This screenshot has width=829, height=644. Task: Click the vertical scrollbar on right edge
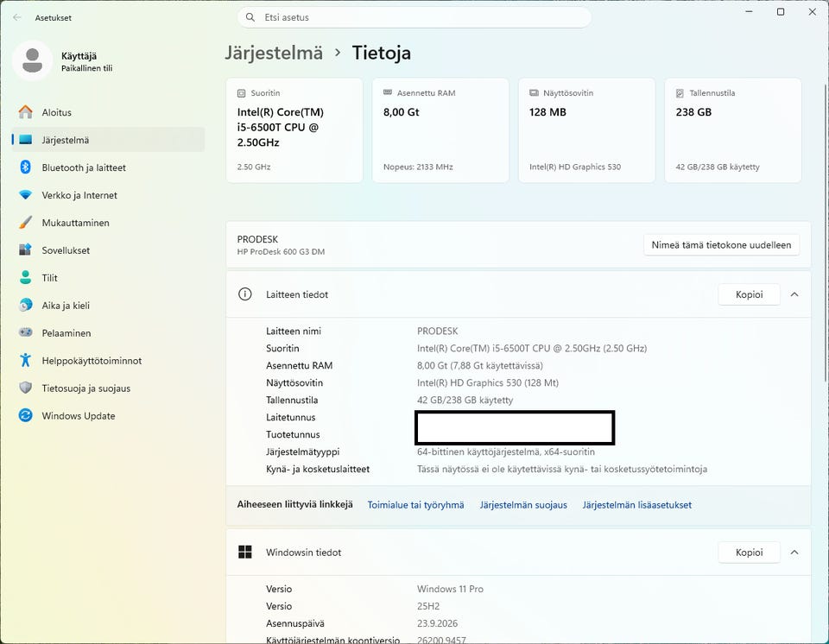(x=826, y=232)
